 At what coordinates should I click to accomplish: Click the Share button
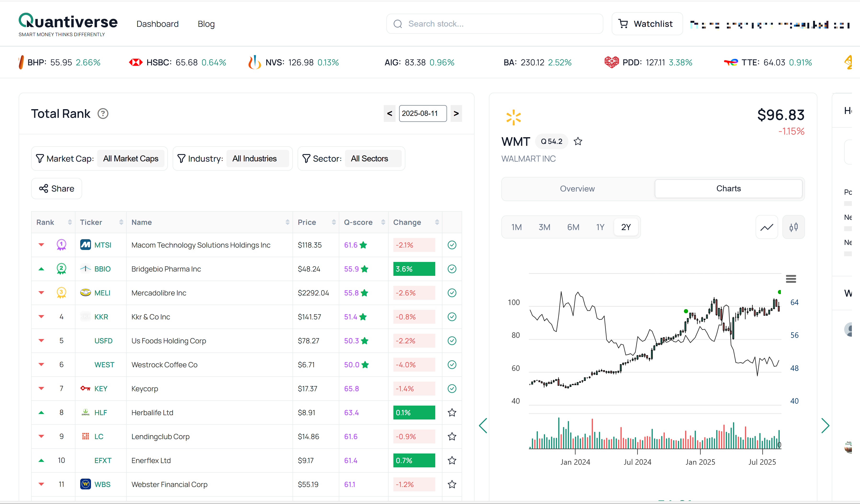57,189
